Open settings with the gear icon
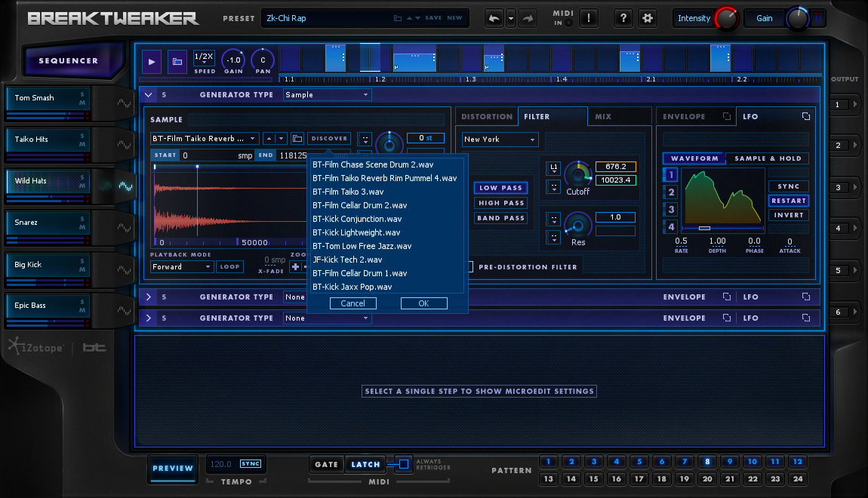Viewport: 868px width, 498px height. 647,18
